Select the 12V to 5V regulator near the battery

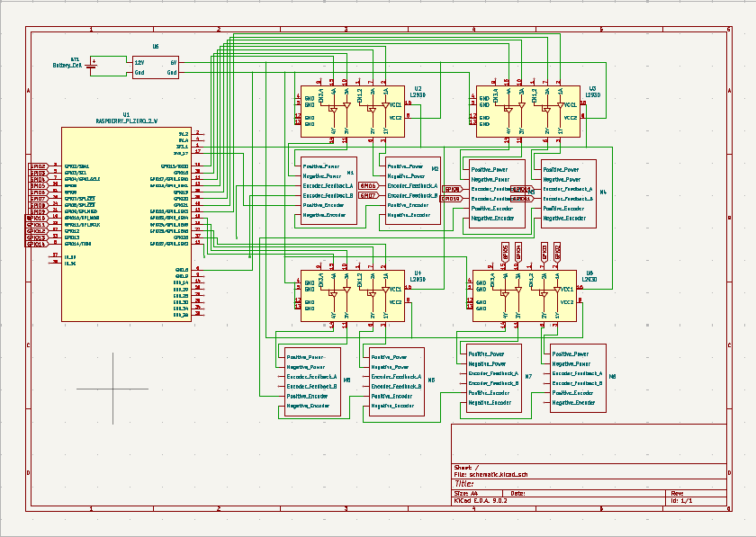[x=157, y=65]
